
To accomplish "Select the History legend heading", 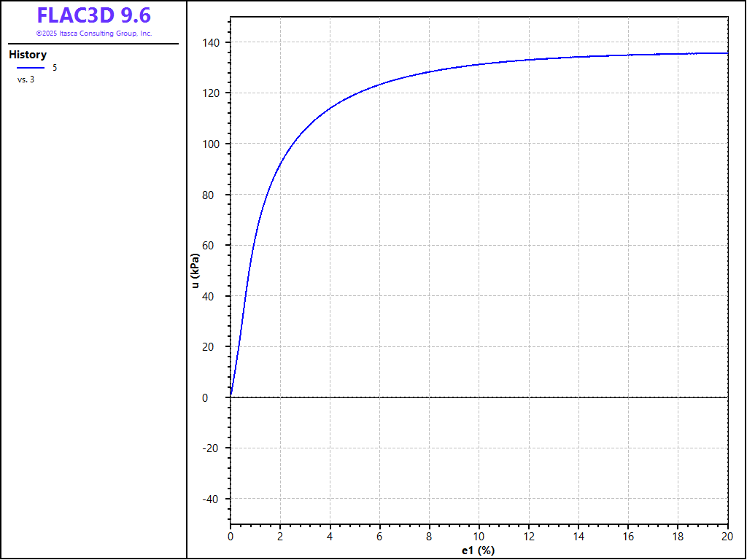I will [x=28, y=55].
